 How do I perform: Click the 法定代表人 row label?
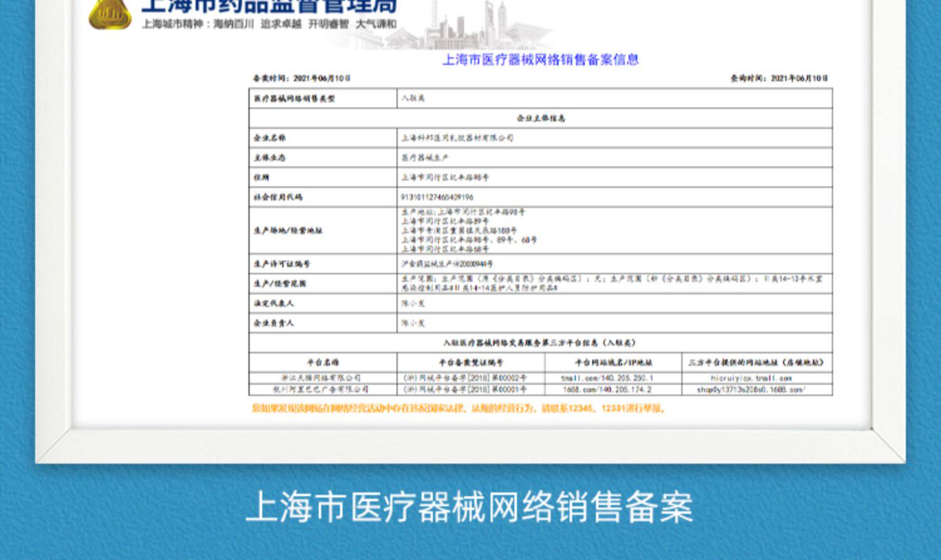tap(274, 304)
